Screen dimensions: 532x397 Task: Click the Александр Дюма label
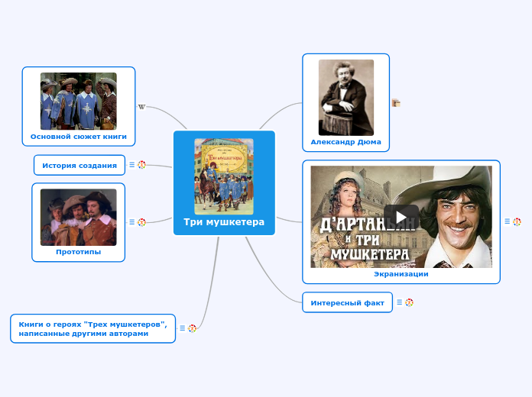click(345, 142)
